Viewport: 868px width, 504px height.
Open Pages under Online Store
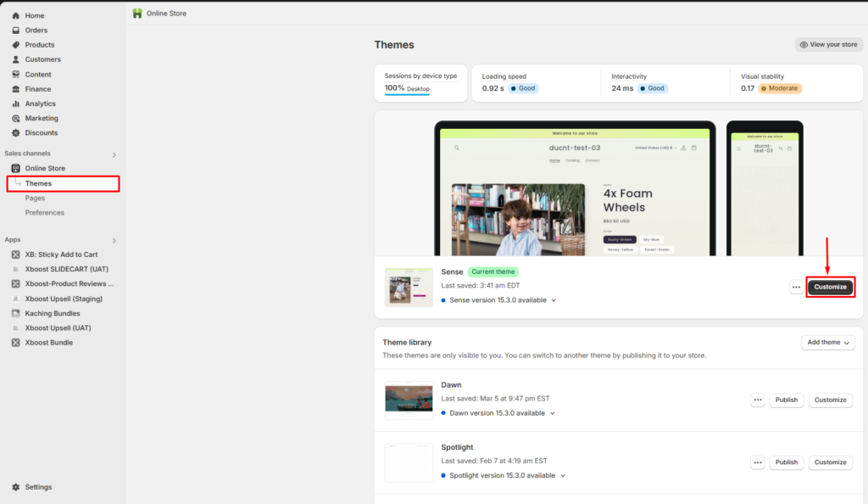pyautogui.click(x=35, y=198)
